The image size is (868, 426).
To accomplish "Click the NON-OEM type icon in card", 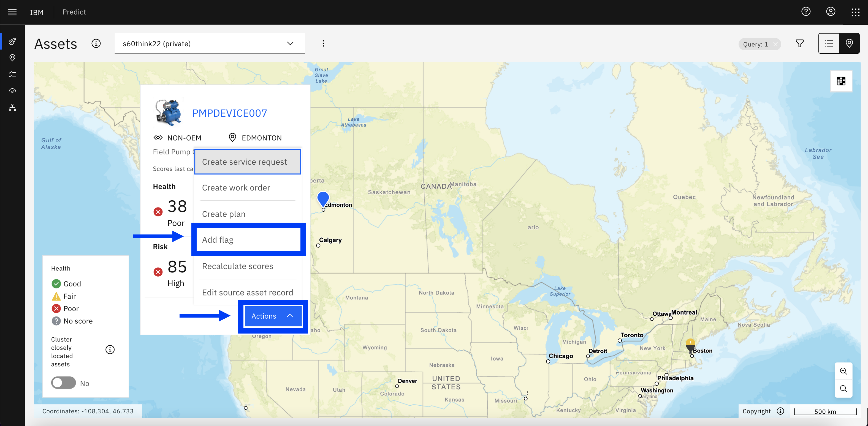I will coord(158,138).
